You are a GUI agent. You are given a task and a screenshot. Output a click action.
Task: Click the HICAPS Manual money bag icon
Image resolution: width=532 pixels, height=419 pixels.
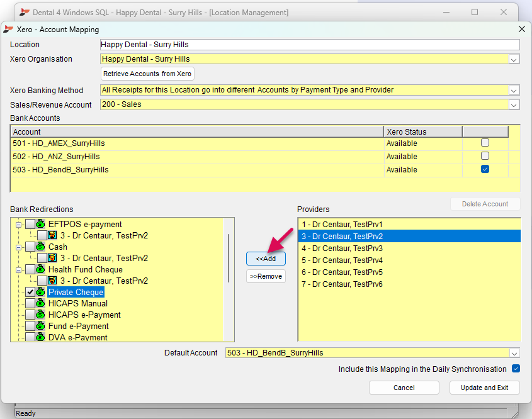coord(40,303)
